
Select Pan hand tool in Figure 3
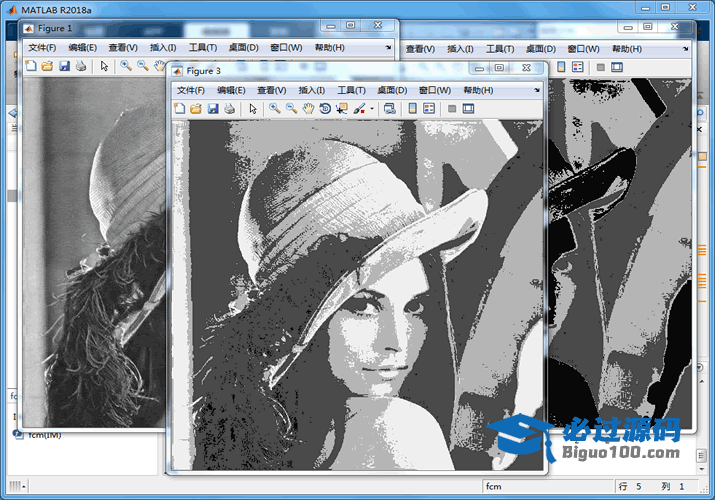click(308, 108)
